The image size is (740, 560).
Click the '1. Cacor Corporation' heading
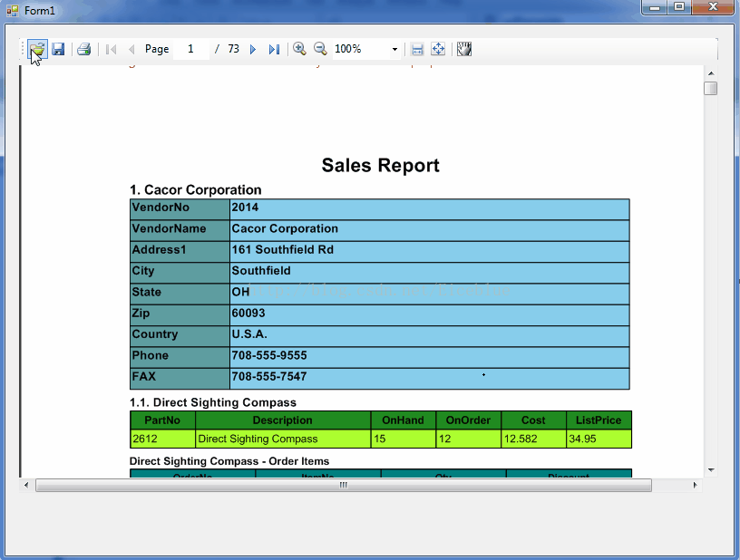[x=195, y=190]
